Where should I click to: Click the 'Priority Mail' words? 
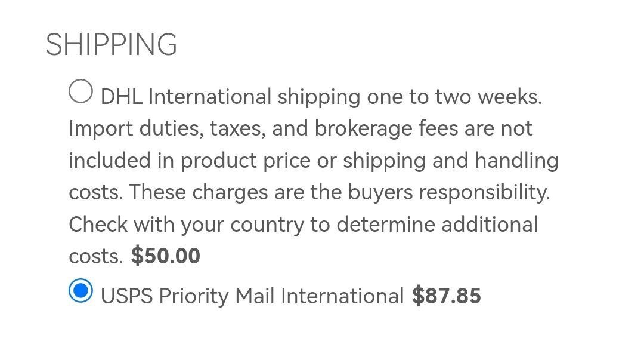(216, 296)
